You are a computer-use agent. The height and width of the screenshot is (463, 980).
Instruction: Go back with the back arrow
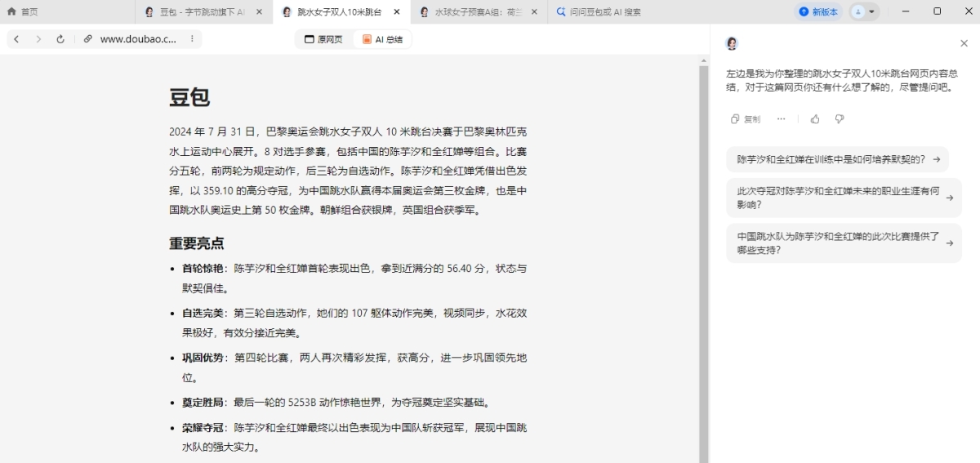click(x=16, y=38)
